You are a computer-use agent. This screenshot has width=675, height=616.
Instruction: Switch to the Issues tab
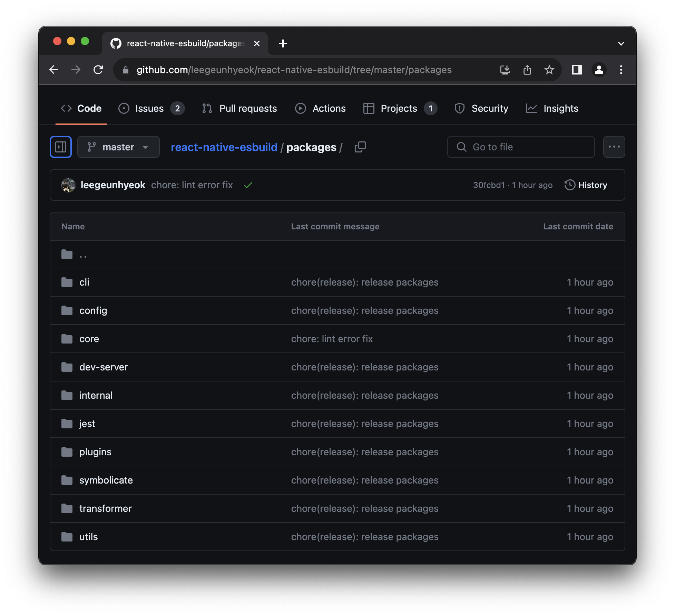tap(150, 108)
